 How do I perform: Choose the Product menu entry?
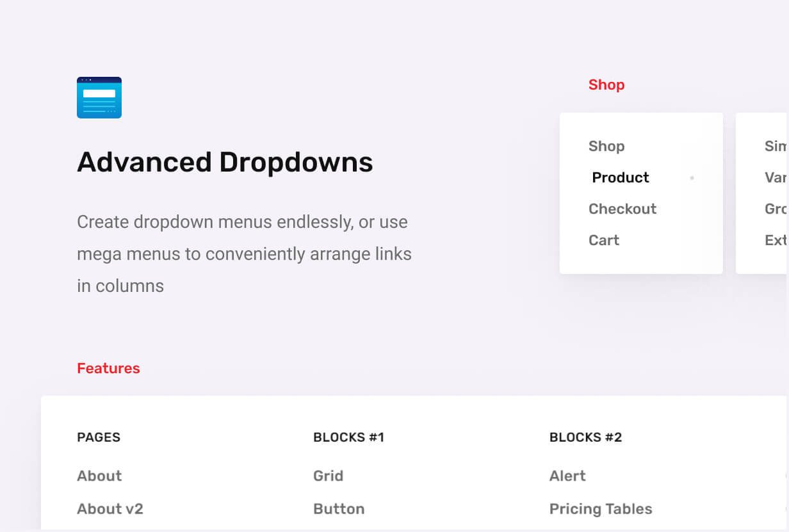coord(621,177)
